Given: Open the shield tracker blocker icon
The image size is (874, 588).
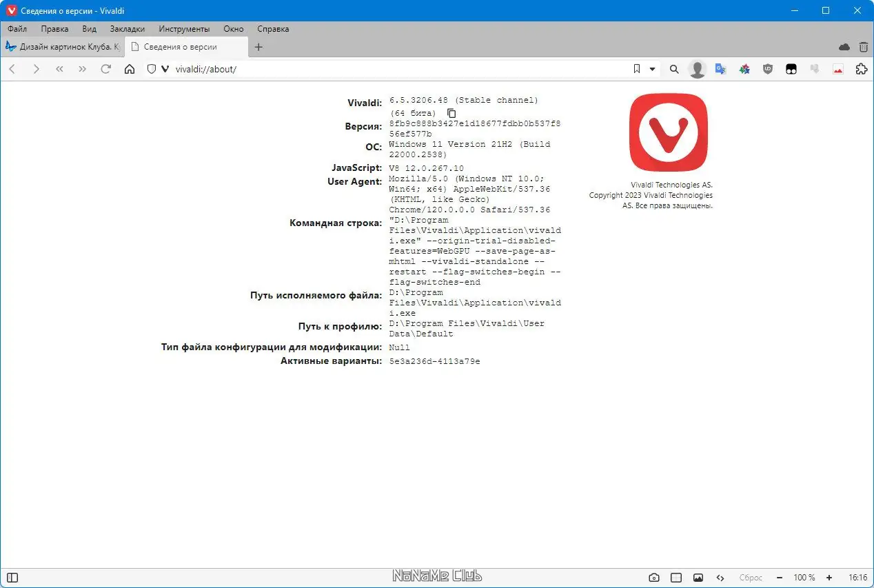Looking at the screenshot, I should pos(152,69).
